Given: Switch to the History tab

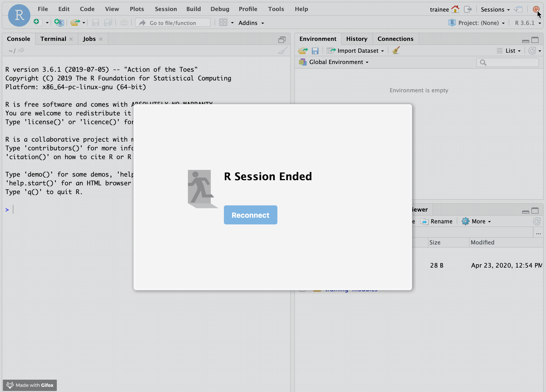Looking at the screenshot, I should pyautogui.click(x=357, y=39).
